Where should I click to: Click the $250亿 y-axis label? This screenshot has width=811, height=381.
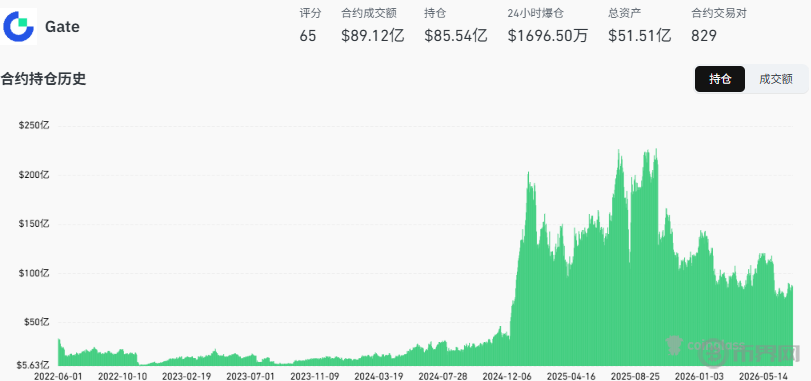coord(35,126)
